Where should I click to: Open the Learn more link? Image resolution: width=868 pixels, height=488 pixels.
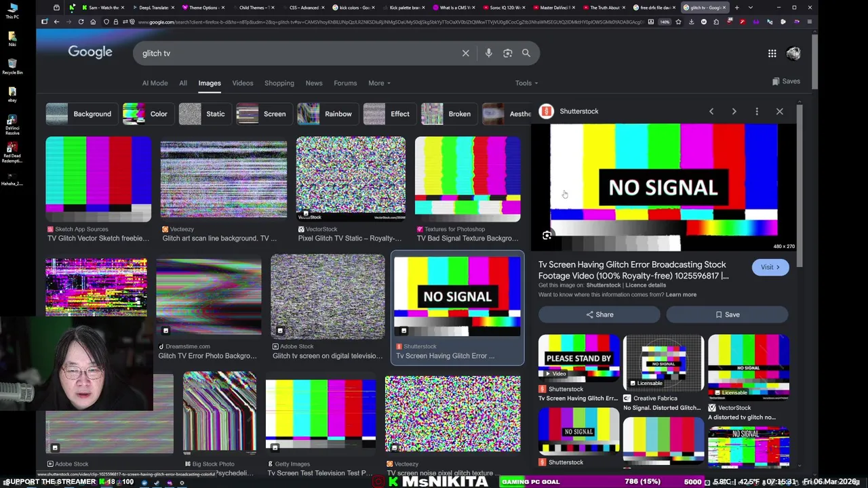pyautogui.click(x=681, y=295)
